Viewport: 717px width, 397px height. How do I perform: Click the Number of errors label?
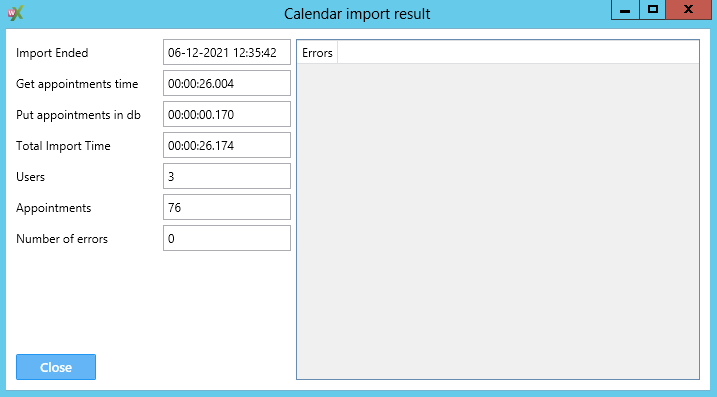point(62,239)
